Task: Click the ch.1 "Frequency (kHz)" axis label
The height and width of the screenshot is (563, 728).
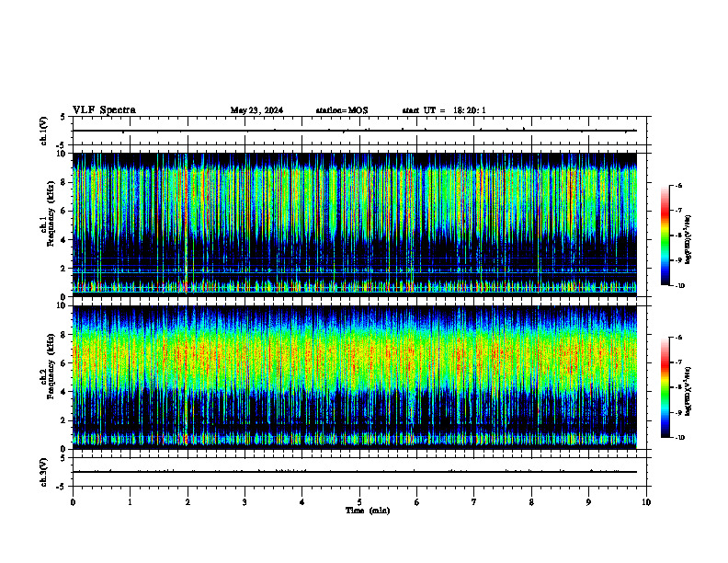Action: click(51, 212)
